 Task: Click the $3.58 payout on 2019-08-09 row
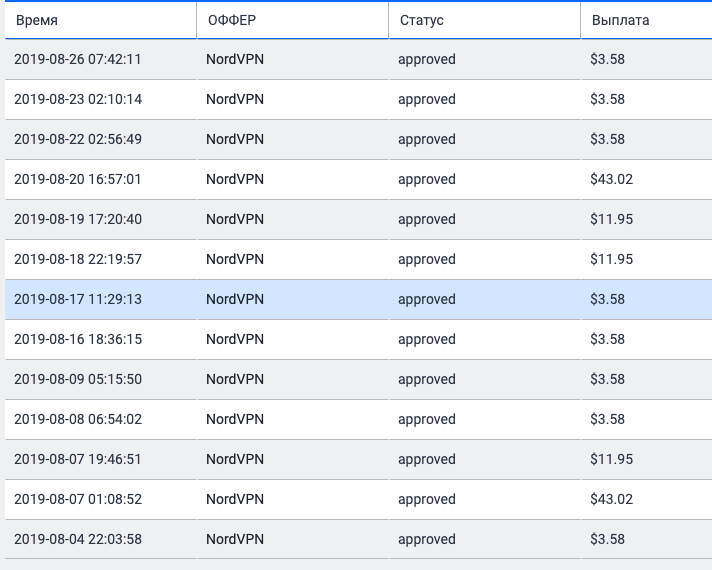pyautogui.click(x=607, y=379)
